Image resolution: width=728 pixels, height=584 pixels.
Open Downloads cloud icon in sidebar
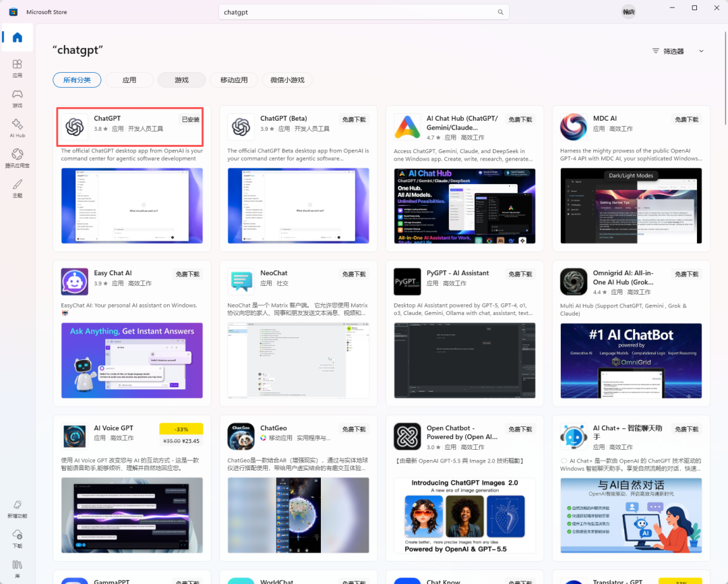(17, 538)
